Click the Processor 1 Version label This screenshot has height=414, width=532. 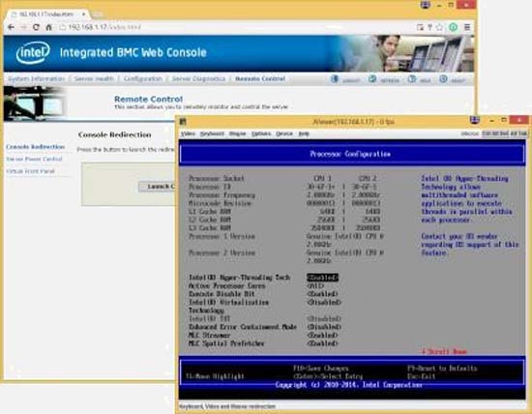pos(222,236)
